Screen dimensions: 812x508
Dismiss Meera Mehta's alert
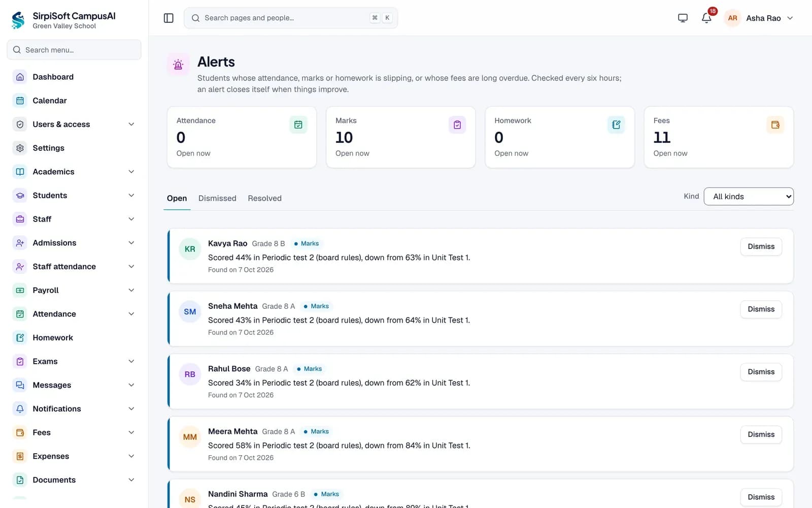coord(761,434)
